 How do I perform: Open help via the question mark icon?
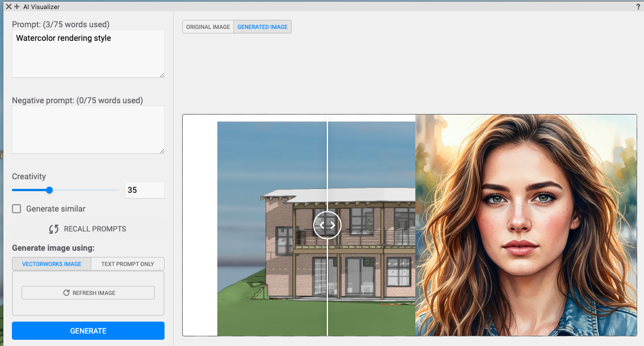point(638,7)
